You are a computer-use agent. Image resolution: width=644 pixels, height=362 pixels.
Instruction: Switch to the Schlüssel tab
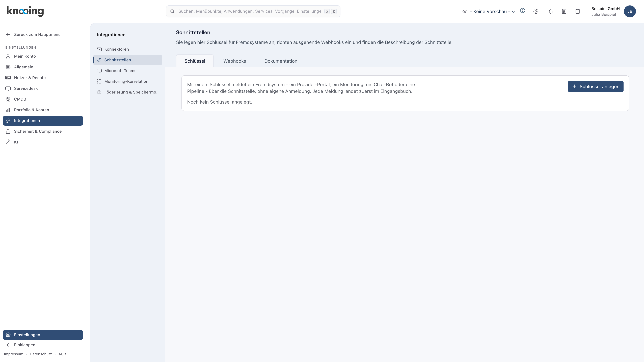coord(195,61)
